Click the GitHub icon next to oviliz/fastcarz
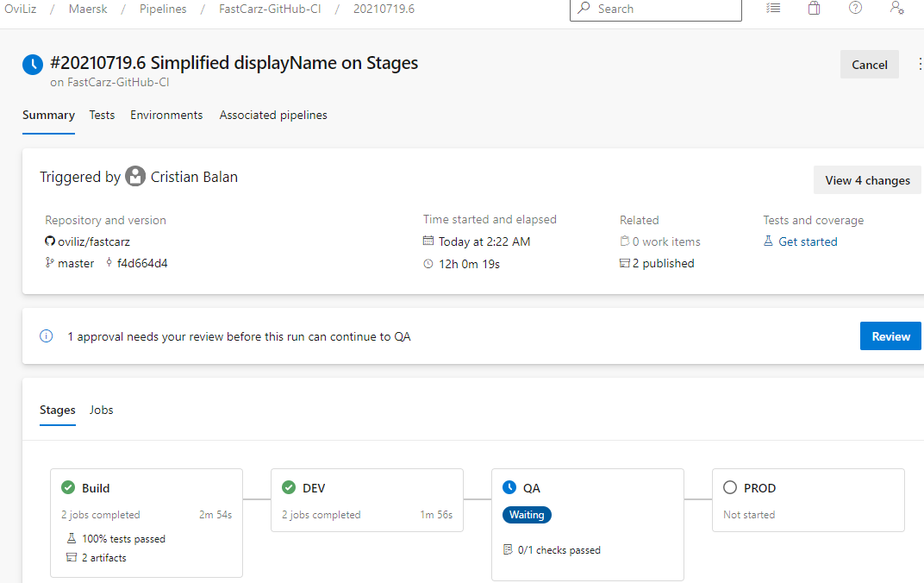The height and width of the screenshot is (583, 924). [50, 241]
